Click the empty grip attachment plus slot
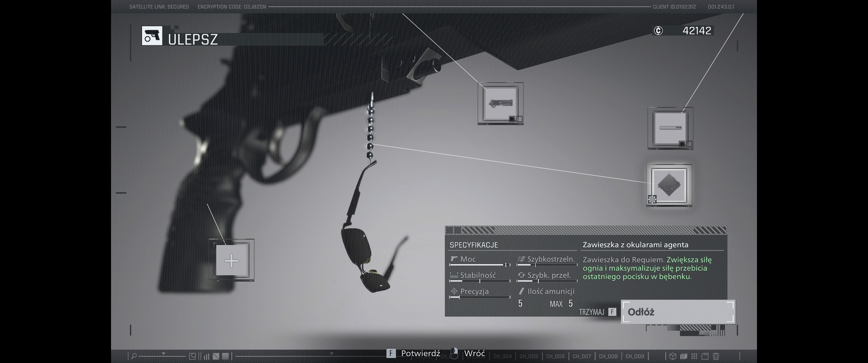The image size is (868, 363). tap(231, 260)
